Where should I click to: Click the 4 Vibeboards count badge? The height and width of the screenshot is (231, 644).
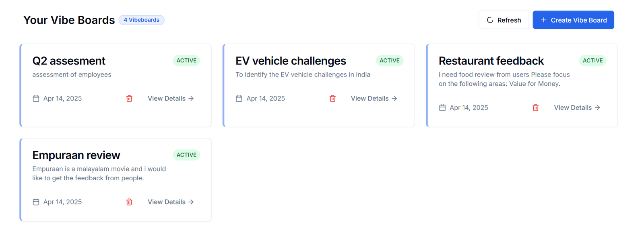tap(141, 20)
